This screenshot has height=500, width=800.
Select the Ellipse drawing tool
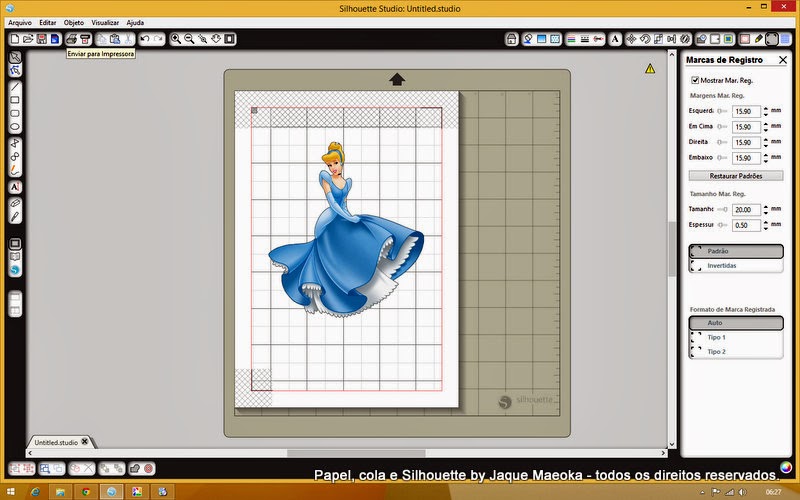15,127
